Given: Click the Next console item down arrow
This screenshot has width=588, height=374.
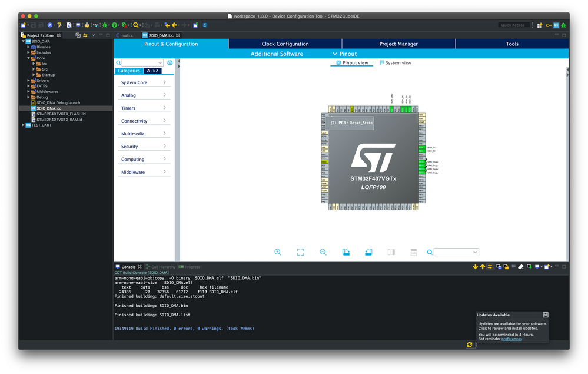Looking at the screenshot, I should click(x=475, y=267).
